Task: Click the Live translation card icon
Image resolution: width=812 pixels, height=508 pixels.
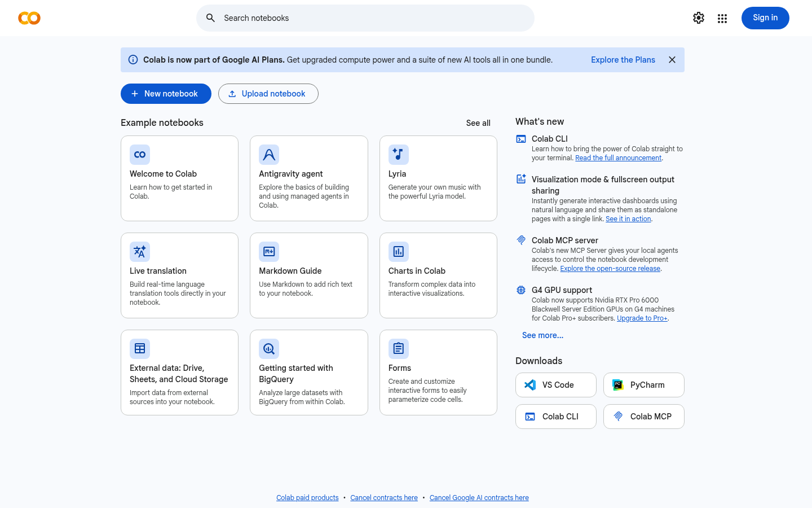Action: (140, 252)
